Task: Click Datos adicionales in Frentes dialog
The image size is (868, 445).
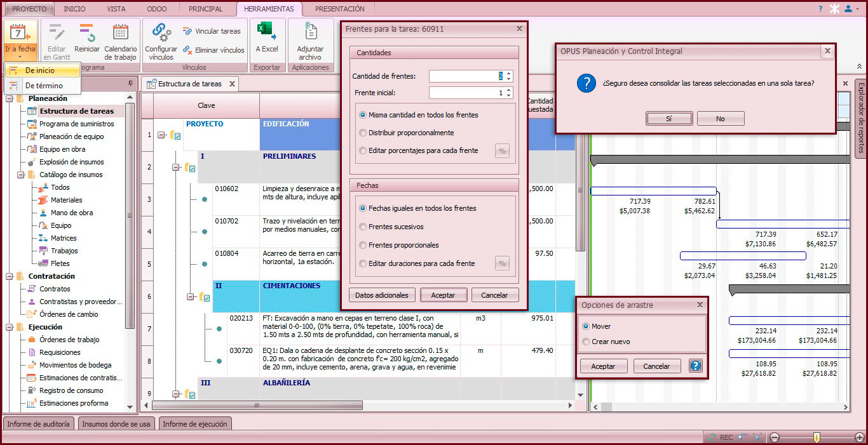Action: click(382, 295)
